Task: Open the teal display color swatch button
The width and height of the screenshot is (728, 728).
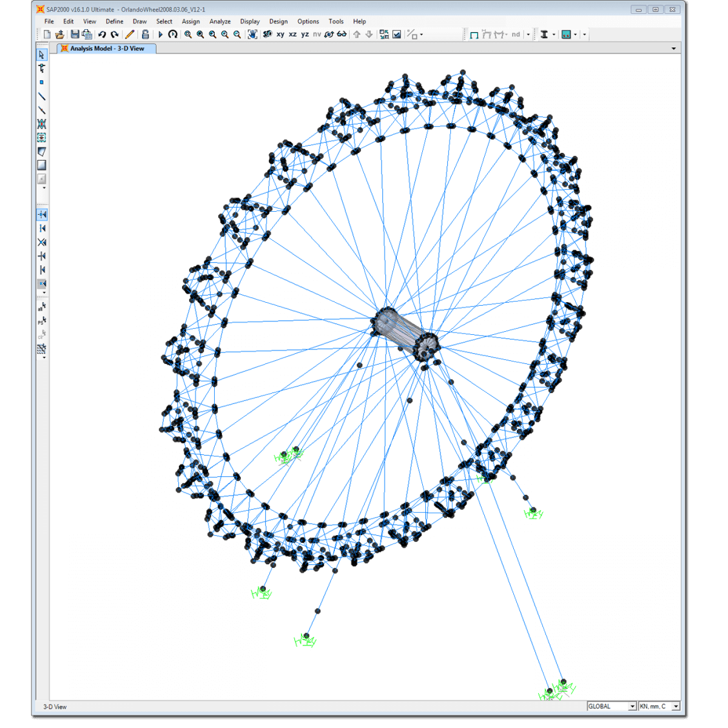Action: point(566,35)
